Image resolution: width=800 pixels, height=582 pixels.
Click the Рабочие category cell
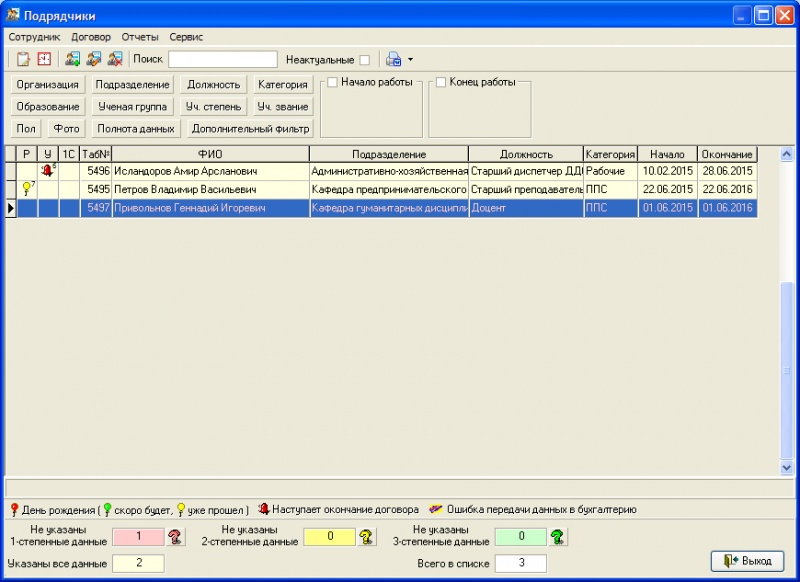click(x=611, y=171)
